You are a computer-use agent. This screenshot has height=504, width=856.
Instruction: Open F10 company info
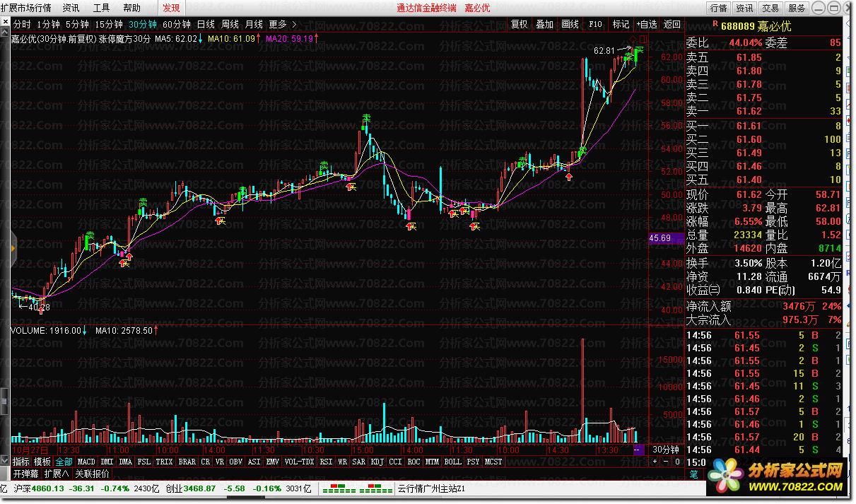(x=596, y=24)
